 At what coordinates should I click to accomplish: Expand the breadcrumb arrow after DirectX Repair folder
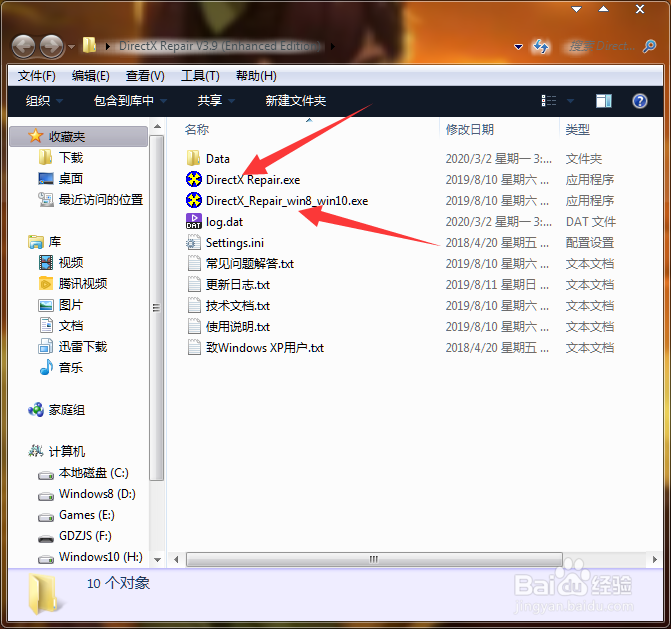point(333,46)
